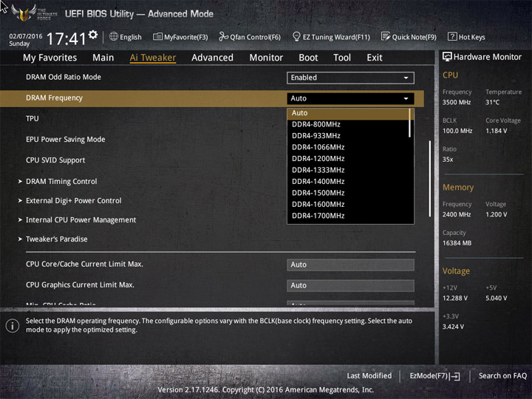Launch EZ Tuning Wizard(F11) label
The width and height of the screenshot is (532, 399).
[336, 37]
